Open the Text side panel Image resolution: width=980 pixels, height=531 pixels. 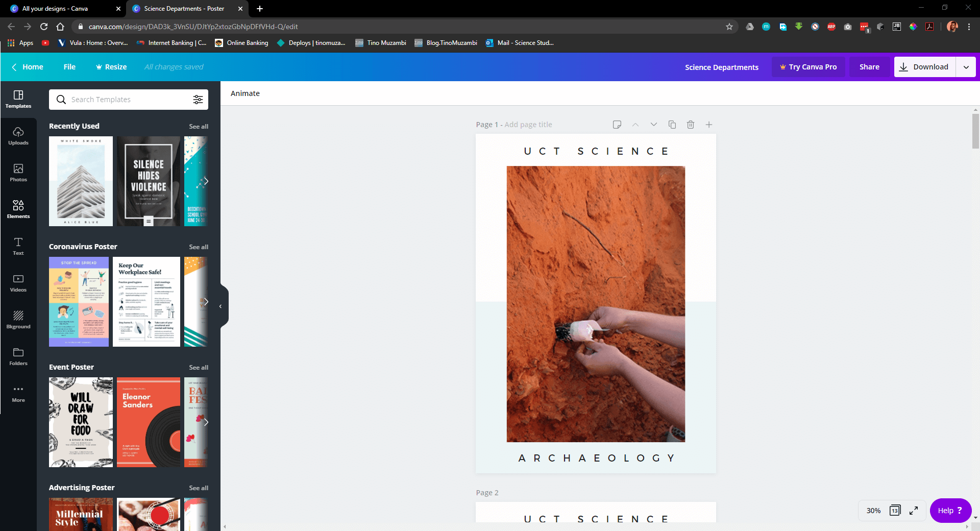click(x=18, y=246)
